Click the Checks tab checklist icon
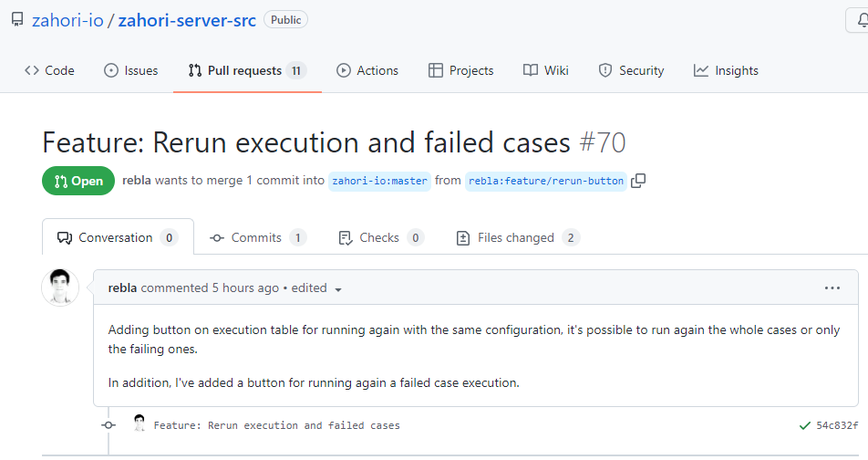This screenshot has width=868, height=460. coord(345,238)
